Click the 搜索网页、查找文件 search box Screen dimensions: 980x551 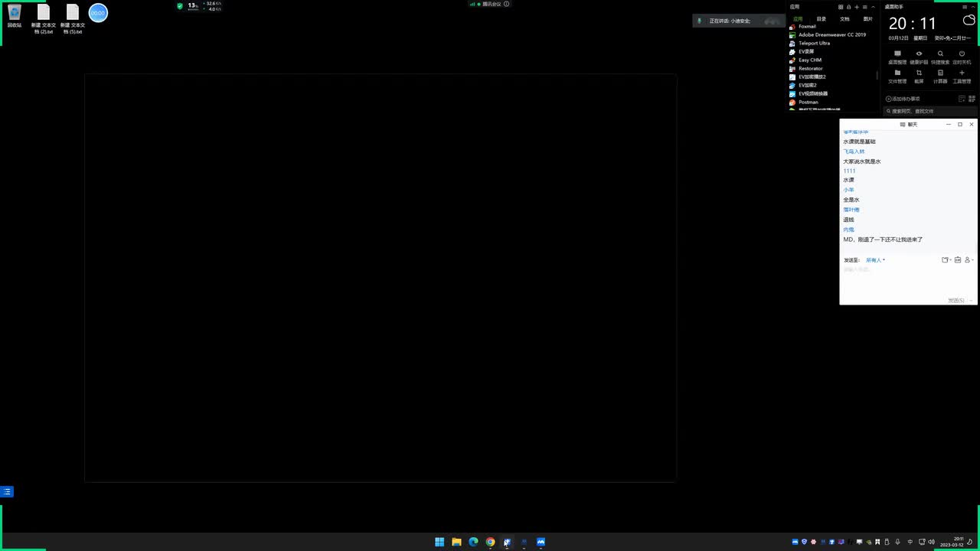(x=930, y=111)
